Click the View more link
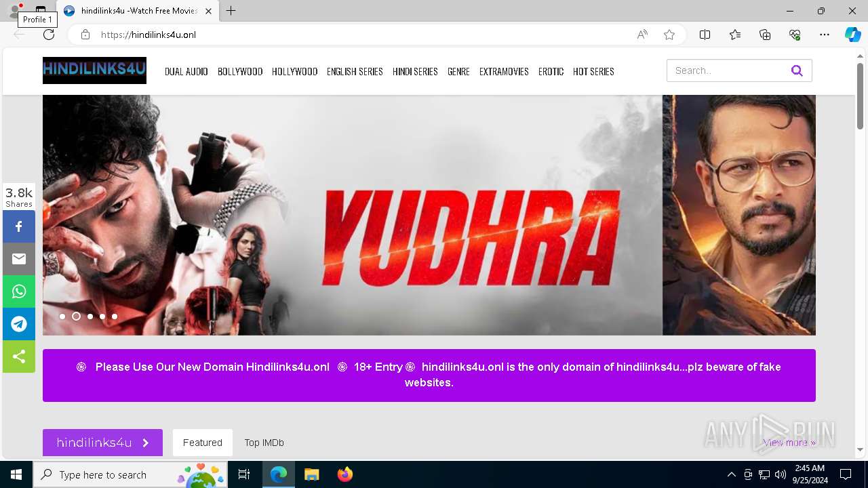This screenshot has width=868, height=488. pos(789,443)
